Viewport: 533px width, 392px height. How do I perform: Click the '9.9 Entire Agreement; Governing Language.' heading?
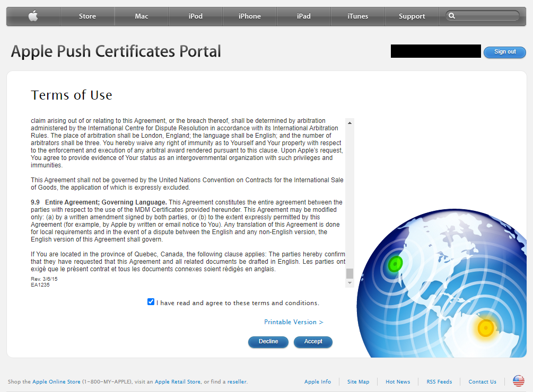coord(99,202)
